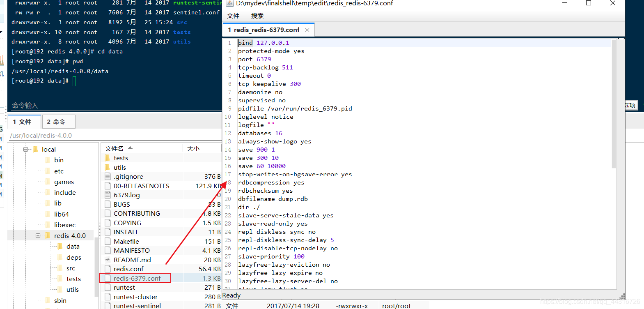The image size is (644, 309).
Task: Click the pidfile /var/run/redis_6379.pid line
Action: coord(295,108)
